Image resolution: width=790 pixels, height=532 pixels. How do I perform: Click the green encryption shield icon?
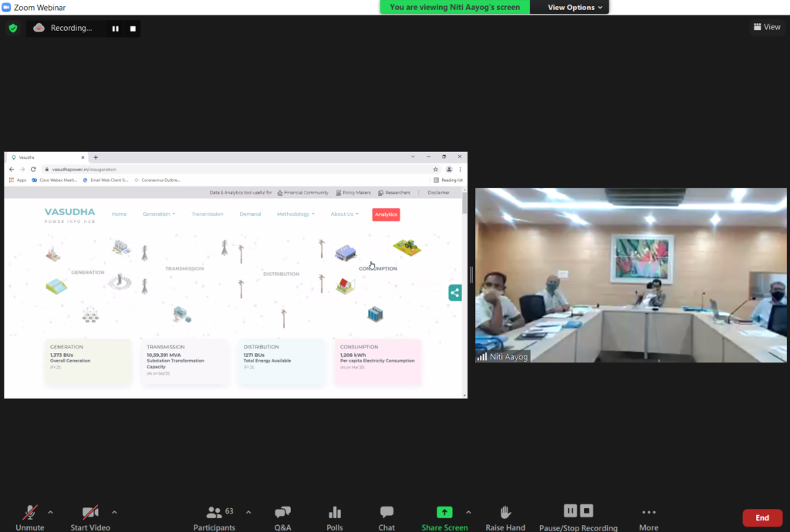click(x=13, y=29)
